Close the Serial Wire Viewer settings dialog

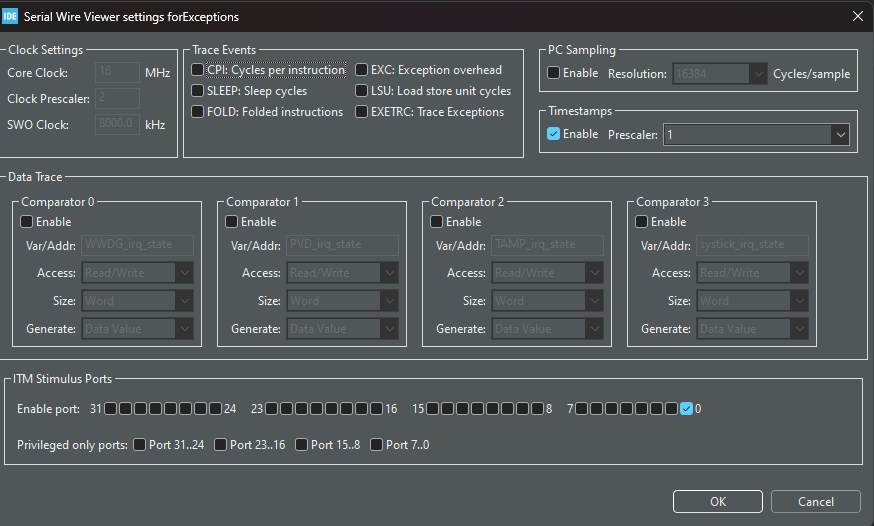click(856, 16)
